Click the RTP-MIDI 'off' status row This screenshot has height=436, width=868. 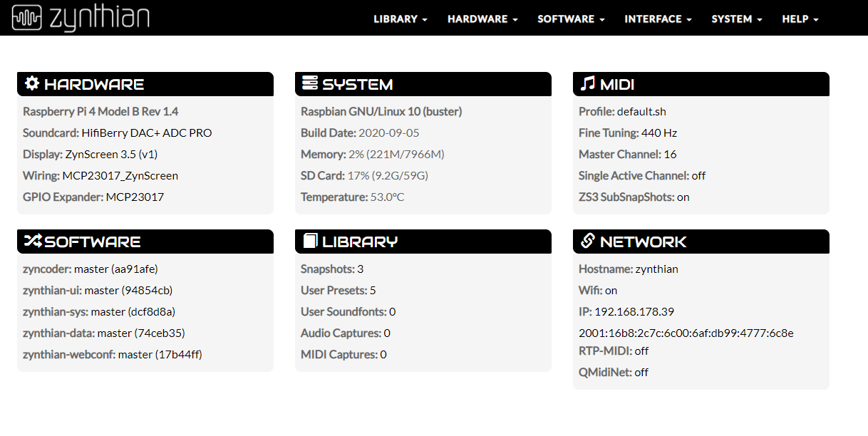[x=614, y=351]
